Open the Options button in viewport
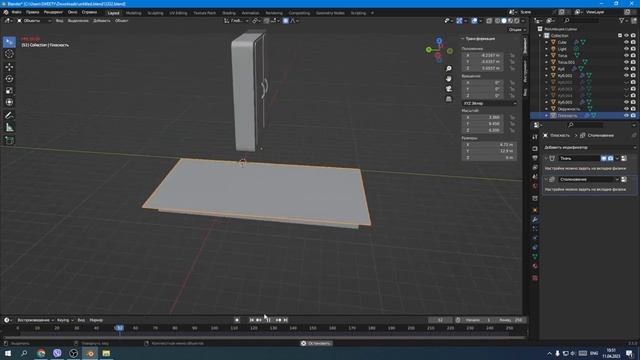 [x=517, y=29]
